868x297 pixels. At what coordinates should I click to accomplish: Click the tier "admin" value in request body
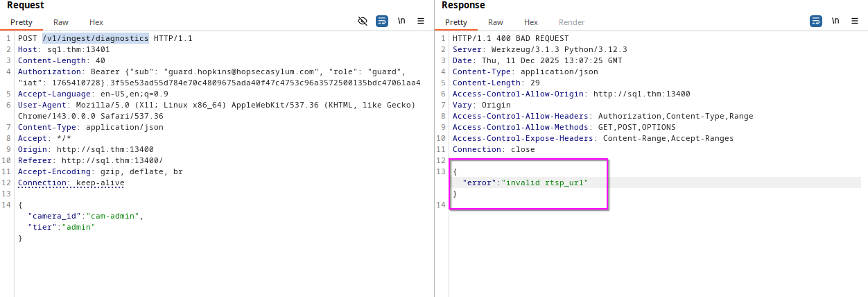(x=80, y=227)
